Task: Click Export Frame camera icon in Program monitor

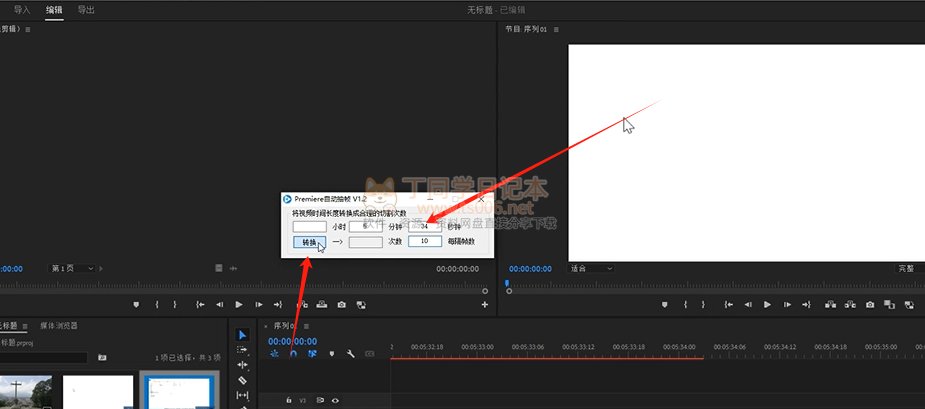Action: (871, 304)
